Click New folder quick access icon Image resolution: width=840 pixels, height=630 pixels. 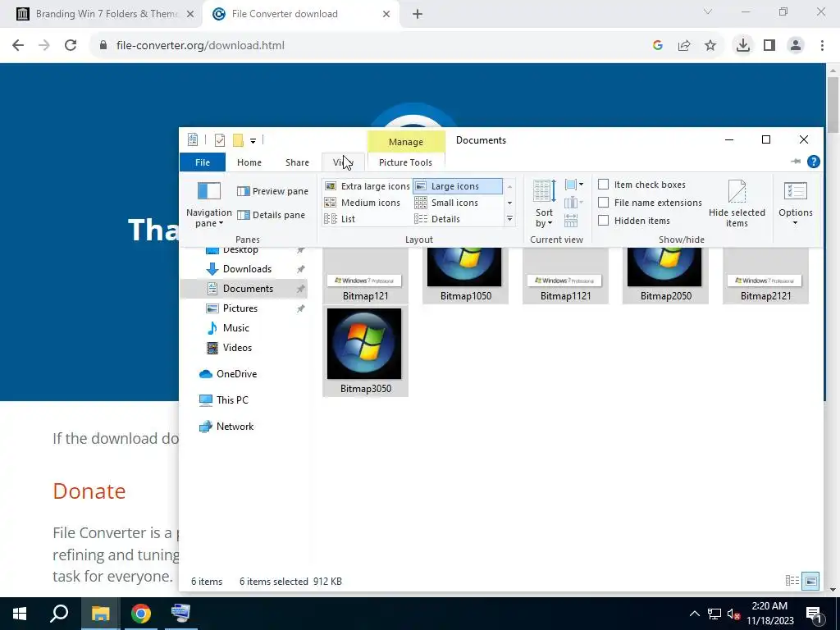(239, 140)
